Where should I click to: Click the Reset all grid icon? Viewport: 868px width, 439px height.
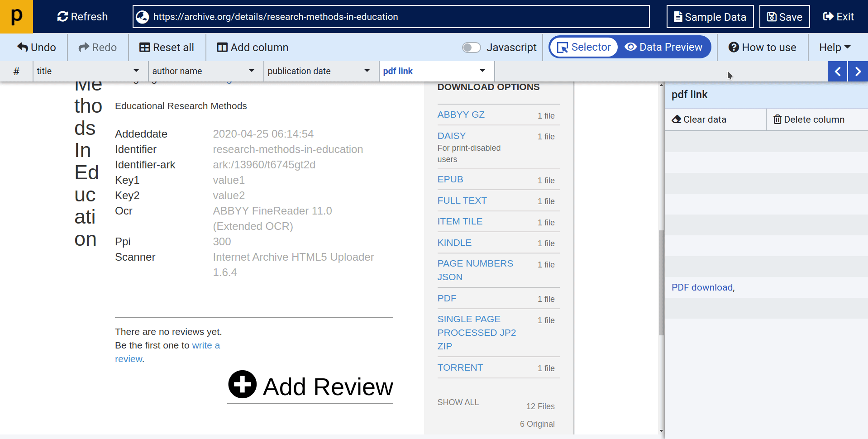tap(144, 47)
